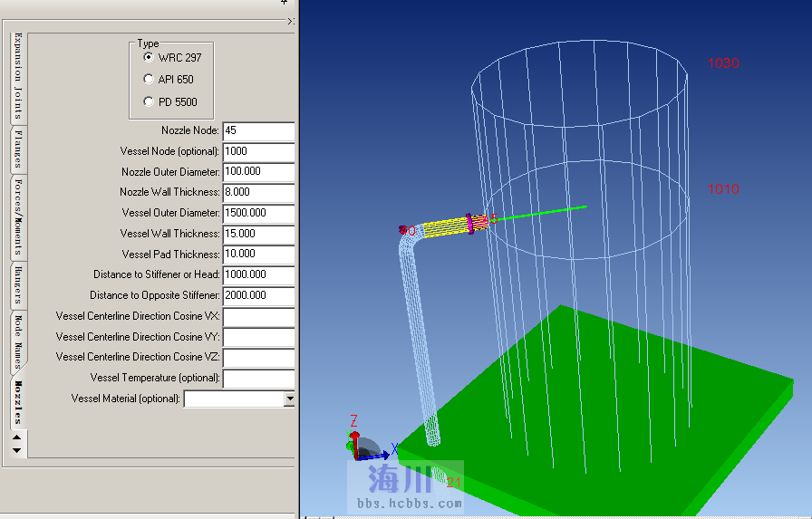This screenshot has height=519, width=812.
Task: Select the Nozzles side tab
Action: (x=18, y=402)
